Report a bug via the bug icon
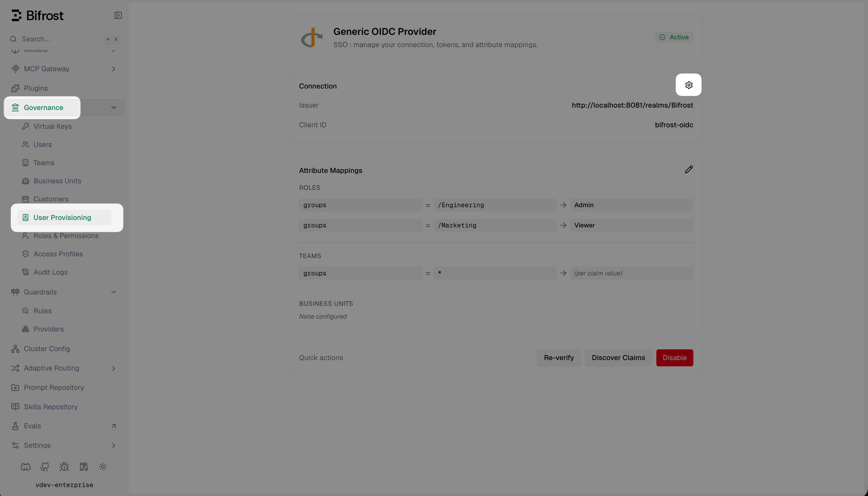Viewport: 868px width, 496px height. (64, 467)
